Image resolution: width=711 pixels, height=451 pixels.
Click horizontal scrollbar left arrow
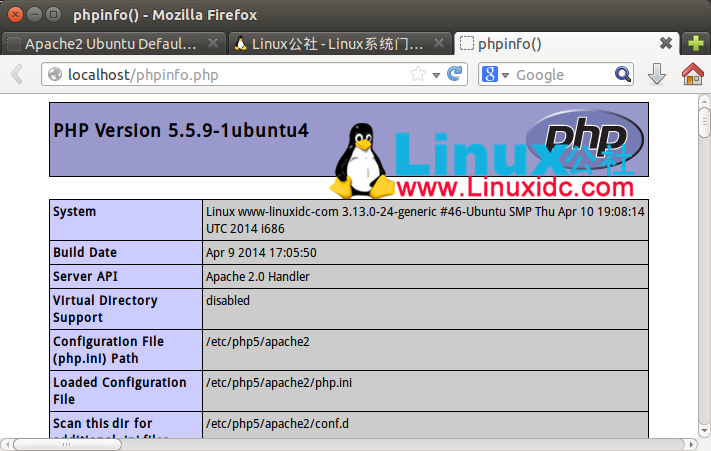click(7, 445)
